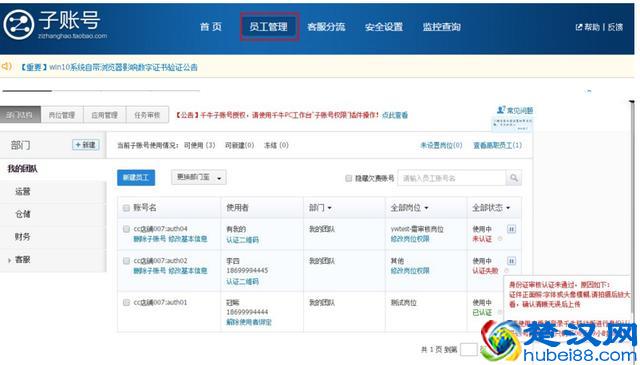The image size is (640, 365).
Task: Open the 反馈 link in header
Action: click(x=615, y=27)
